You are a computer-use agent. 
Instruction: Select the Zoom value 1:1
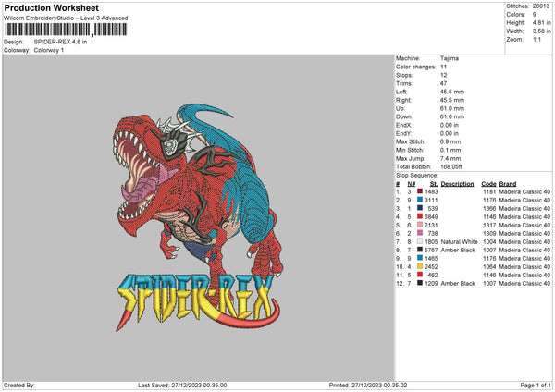(536, 40)
